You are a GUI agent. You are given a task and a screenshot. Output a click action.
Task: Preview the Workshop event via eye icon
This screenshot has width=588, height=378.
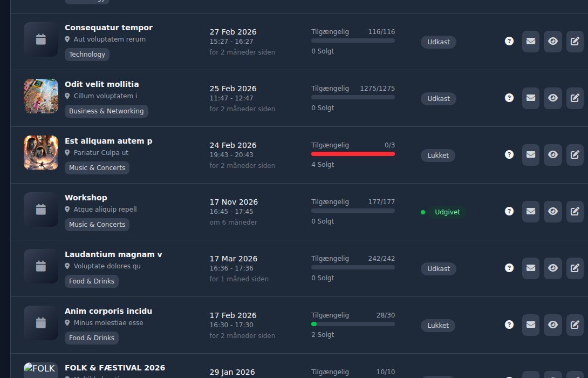(553, 211)
